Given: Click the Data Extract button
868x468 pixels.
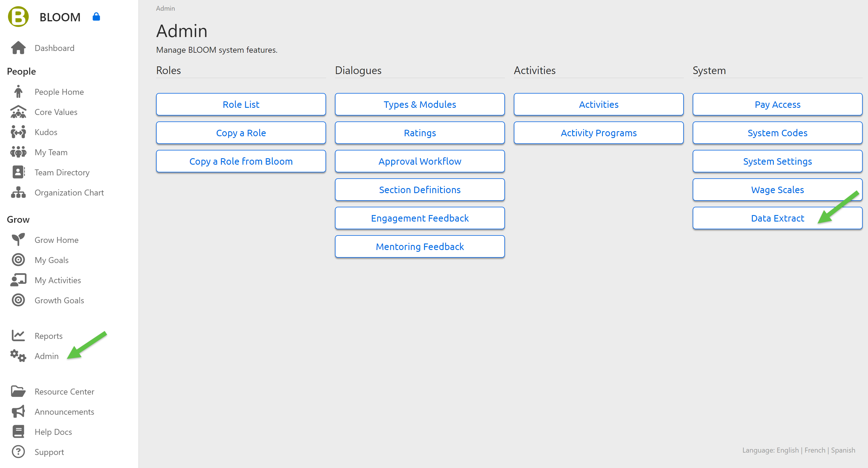Looking at the screenshot, I should 777,218.
